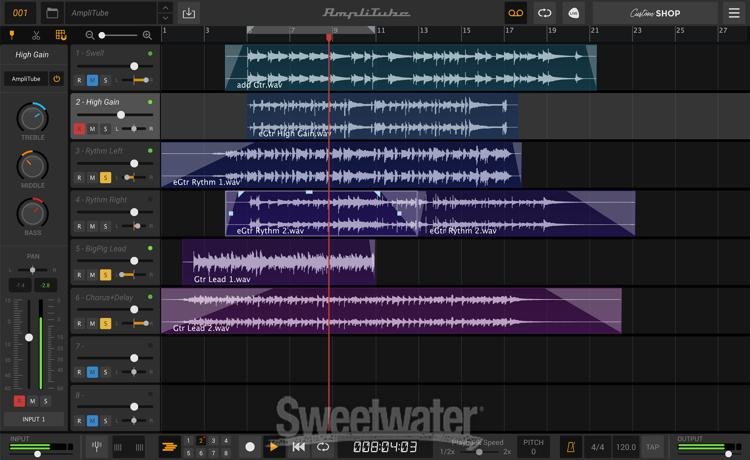This screenshot has height=460, width=750.
Task: Select signal routing slot 5
Action: click(x=188, y=452)
